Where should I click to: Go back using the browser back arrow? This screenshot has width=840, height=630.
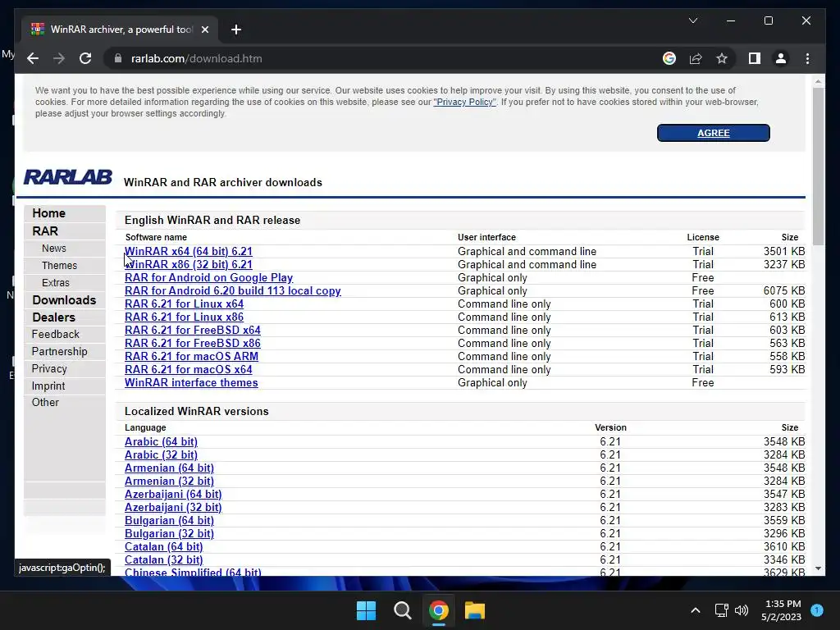pyautogui.click(x=33, y=58)
